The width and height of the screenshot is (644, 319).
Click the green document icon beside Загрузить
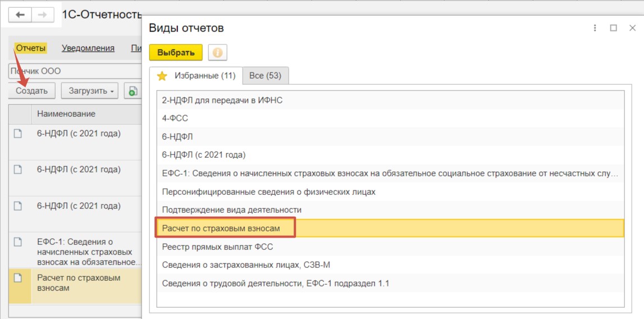(x=133, y=91)
